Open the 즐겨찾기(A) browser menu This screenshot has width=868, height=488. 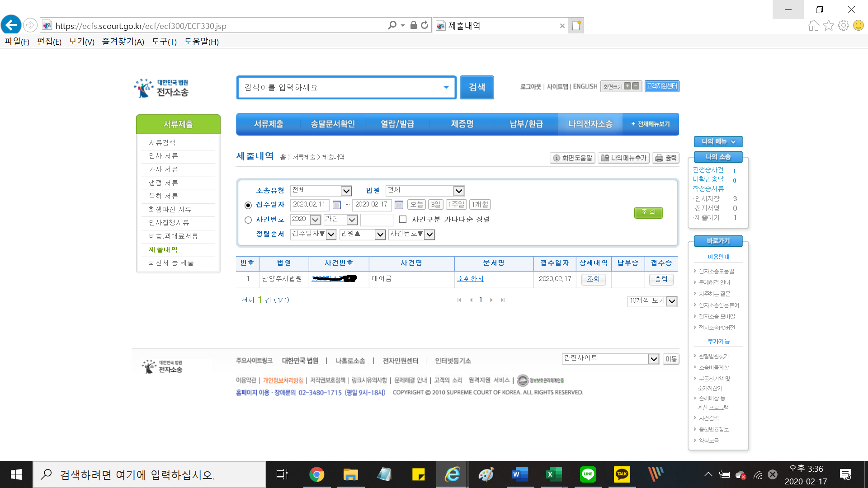tap(123, 42)
